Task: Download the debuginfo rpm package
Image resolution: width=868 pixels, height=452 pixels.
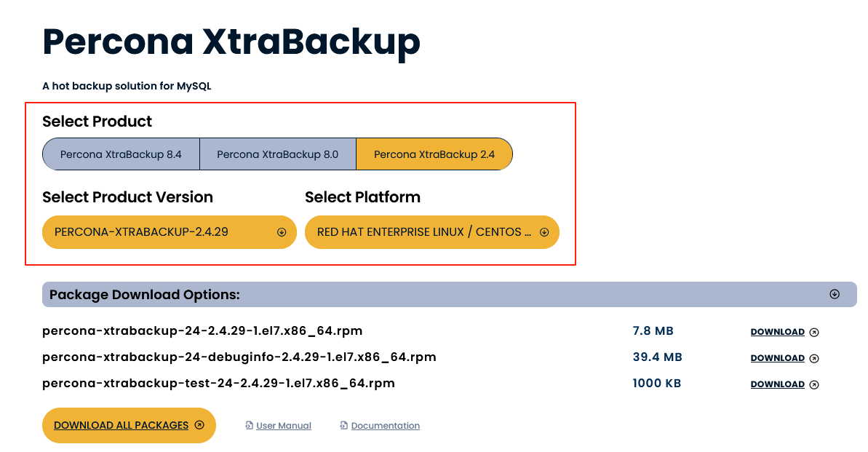Action: pyautogui.click(x=777, y=358)
